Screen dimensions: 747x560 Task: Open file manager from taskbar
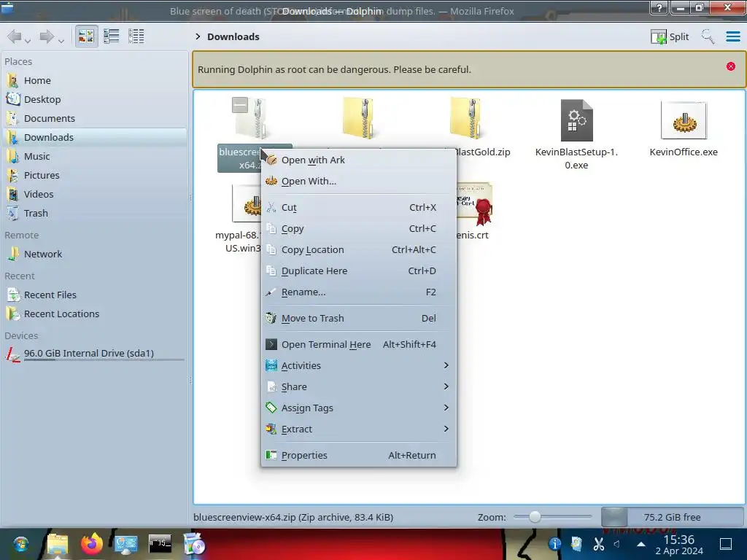point(58,544)
